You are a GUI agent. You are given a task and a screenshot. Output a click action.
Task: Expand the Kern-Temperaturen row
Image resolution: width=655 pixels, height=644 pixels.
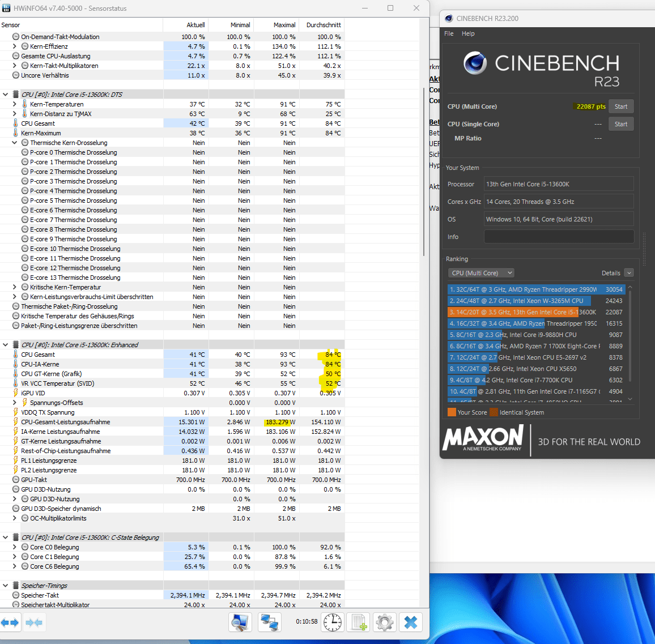pos(15,104)
